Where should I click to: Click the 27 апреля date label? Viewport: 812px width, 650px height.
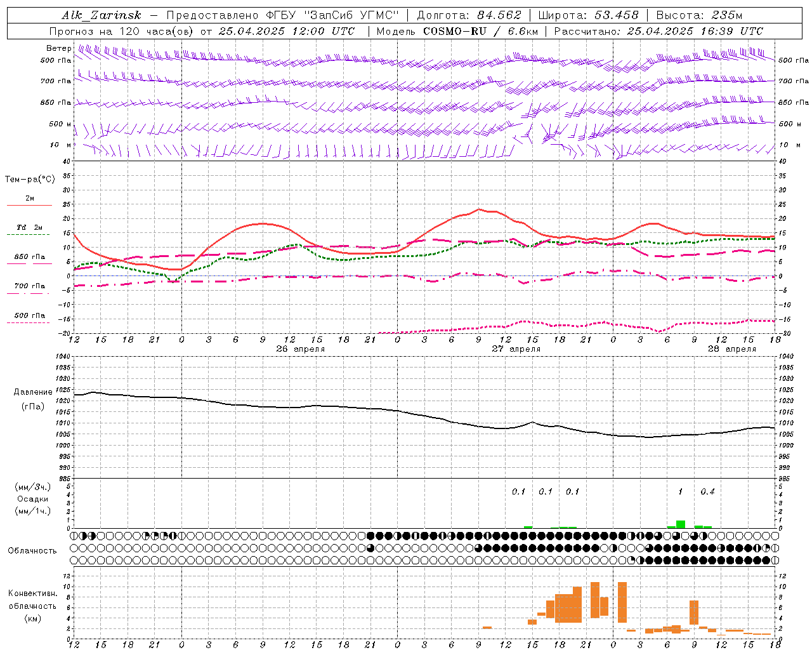tap(516, 349)
